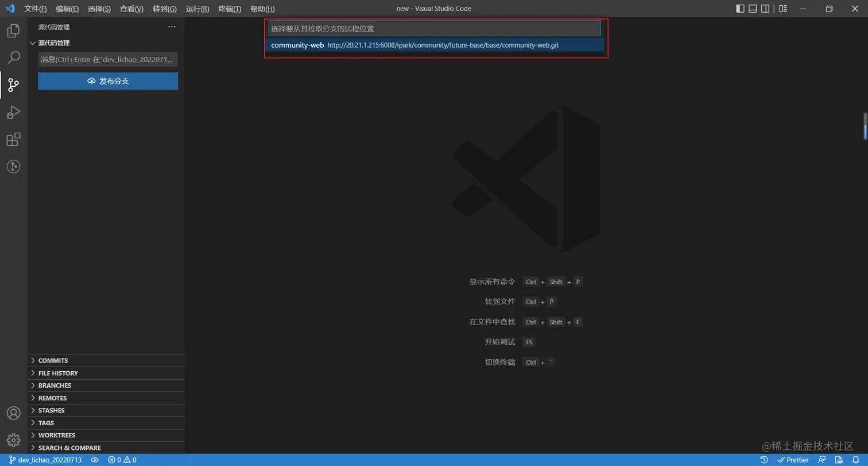Screen dimensions: 868x466
Task: Expand the BRANCHES section
Action: 106,386
